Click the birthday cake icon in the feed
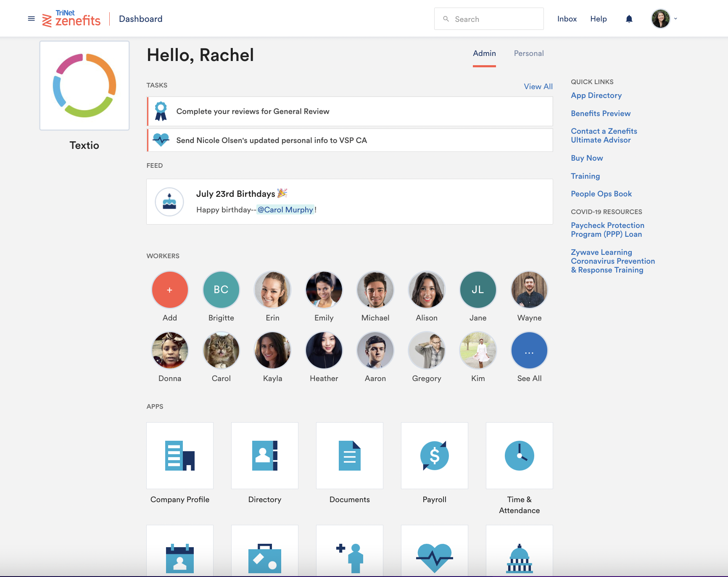728x577 pixels. tap(169, 202)
